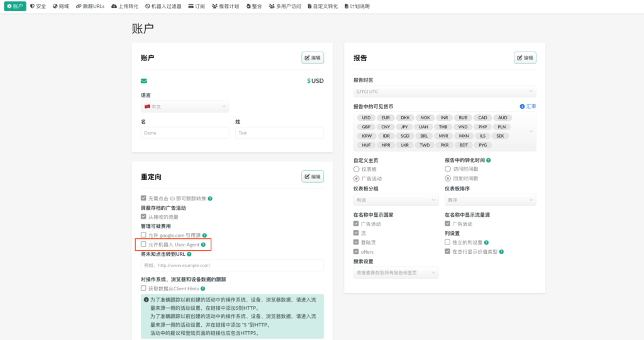This screenshot has height=340, width=644.
Task: Click the KRW currency tag
Action: tap(367, 136)
